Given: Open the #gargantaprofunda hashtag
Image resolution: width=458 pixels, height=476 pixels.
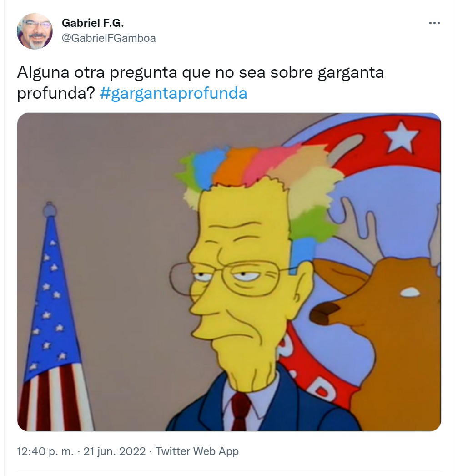Looking at the screenshot, I should [173, 93].
